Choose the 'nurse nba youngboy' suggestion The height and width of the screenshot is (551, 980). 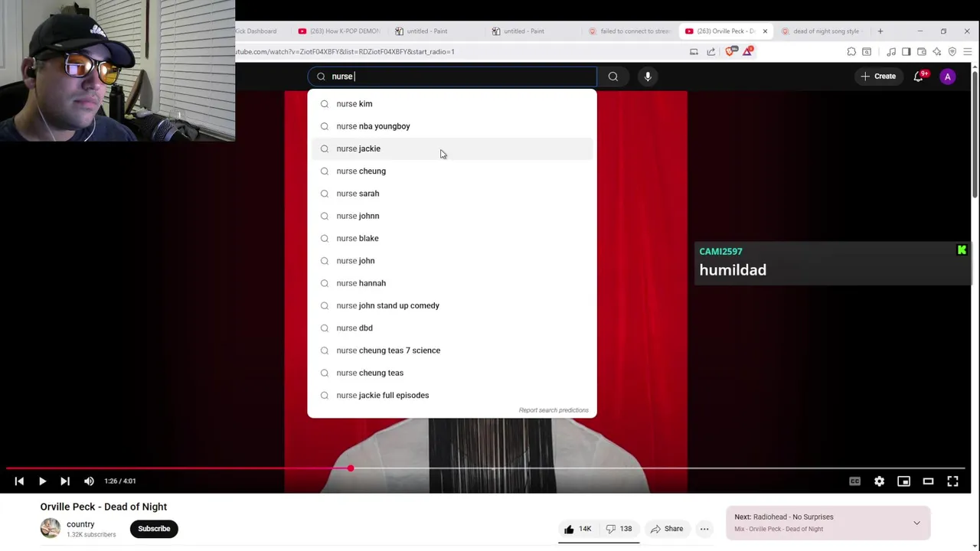click(x=452, y=126)
